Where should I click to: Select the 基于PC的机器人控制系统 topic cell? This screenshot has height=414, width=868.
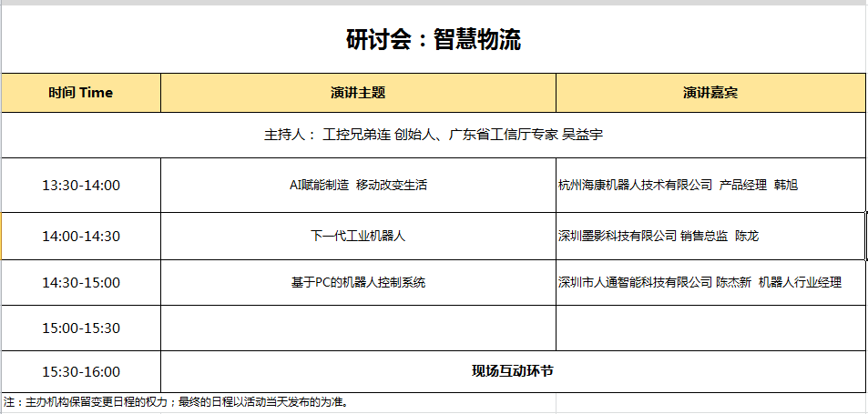pyautogui.click(x=358, y=282)
